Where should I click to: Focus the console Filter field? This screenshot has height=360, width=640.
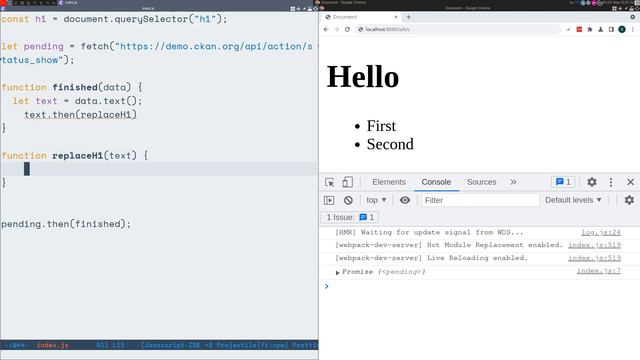pos(480,200)
